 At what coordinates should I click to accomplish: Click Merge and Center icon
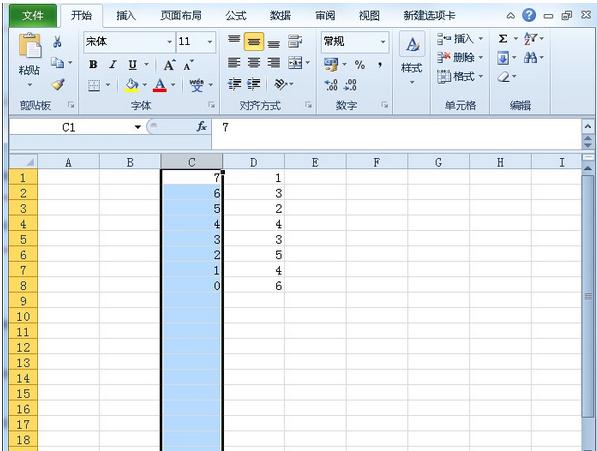tap(295, 63)
